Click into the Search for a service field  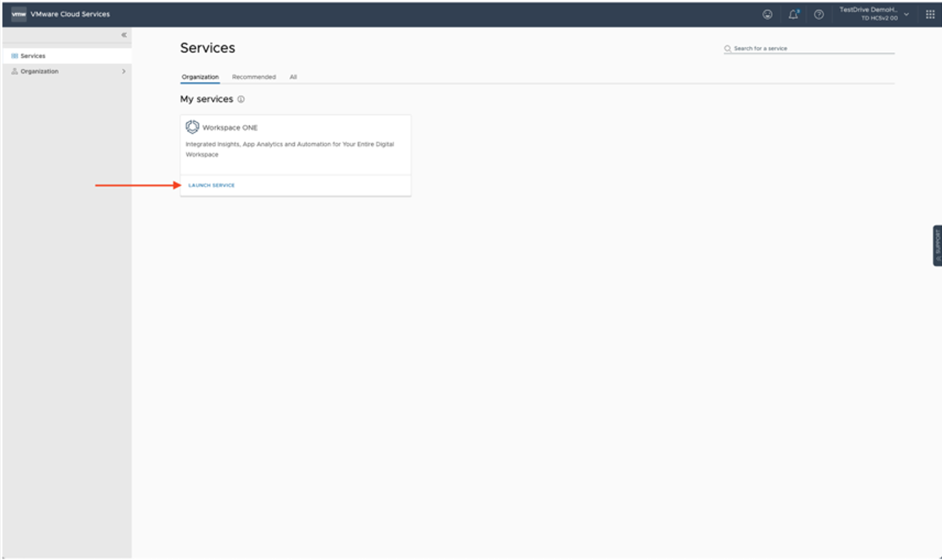coord(810,48)
